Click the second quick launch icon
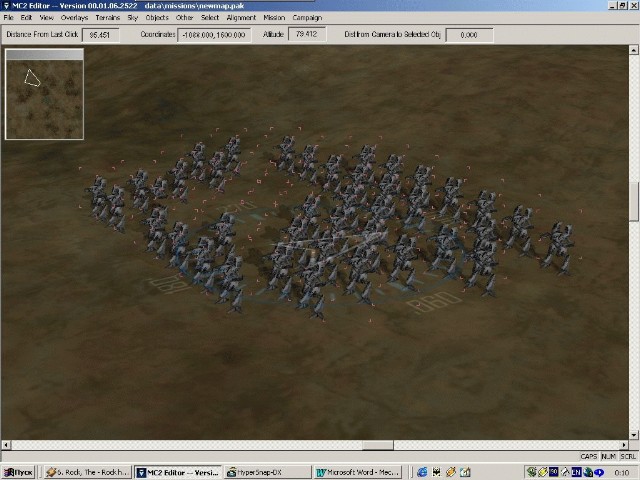 436,472
